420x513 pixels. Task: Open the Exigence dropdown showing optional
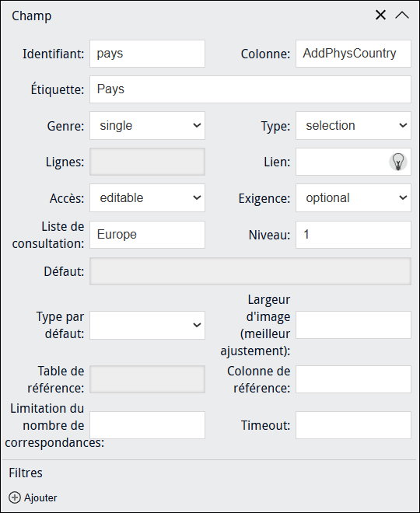pyautogui.click(x=353, y=198)
